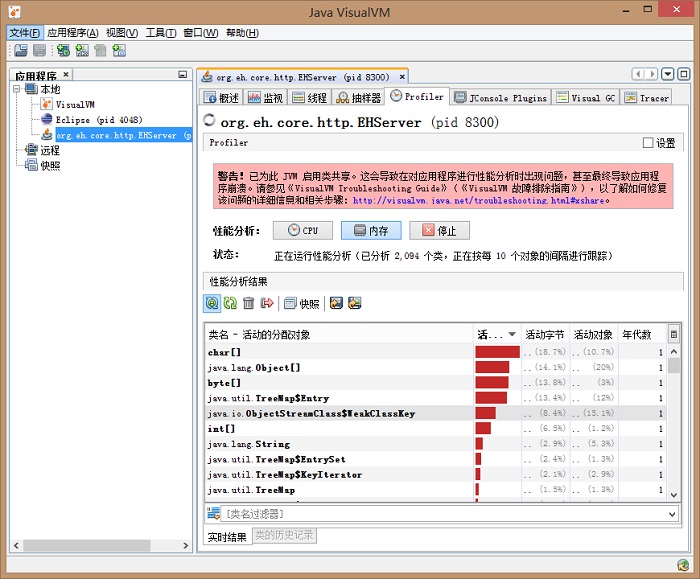
Task: Click the reset collected results icon
Action: tap(267, 304)
